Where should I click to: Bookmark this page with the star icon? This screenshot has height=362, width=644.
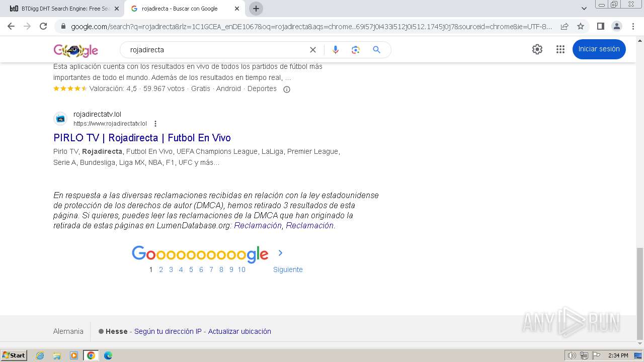click(x=581, y=26)
